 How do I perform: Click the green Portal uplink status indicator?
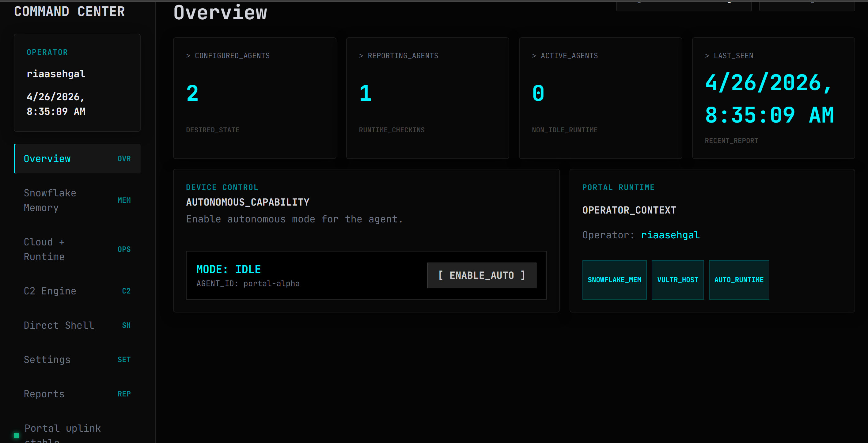(x=16, y=436)
